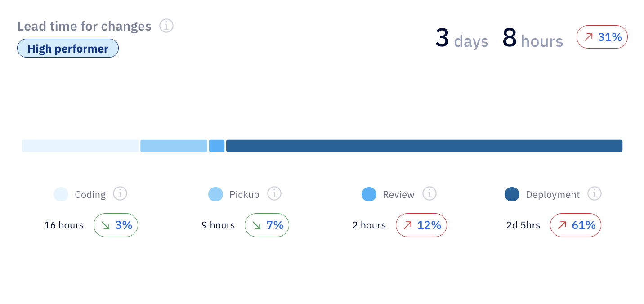Click the Review info icon
644x304 pixels.
coord(429,194)
